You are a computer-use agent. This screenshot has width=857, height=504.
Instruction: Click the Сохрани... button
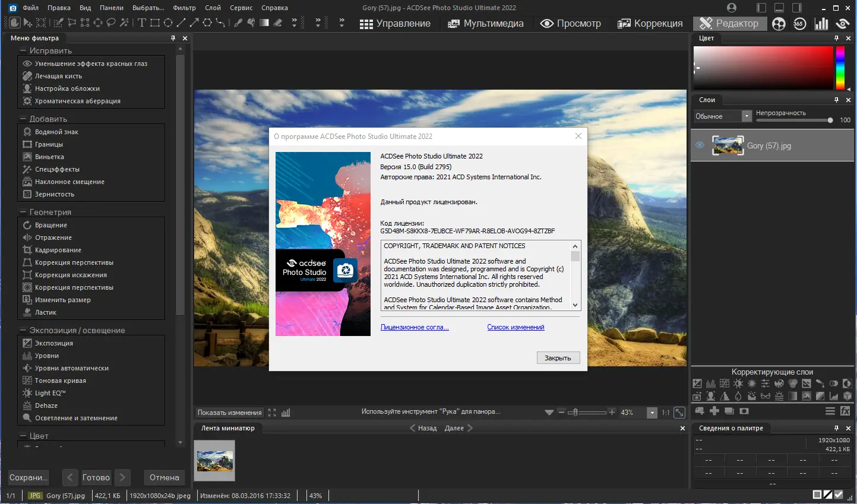pos(28,477)
